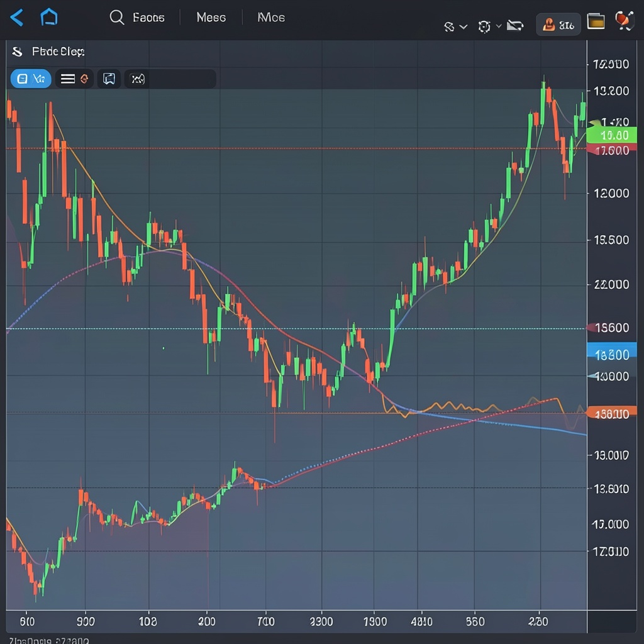Click the red chat bubble icon

(x=625, y=21)
